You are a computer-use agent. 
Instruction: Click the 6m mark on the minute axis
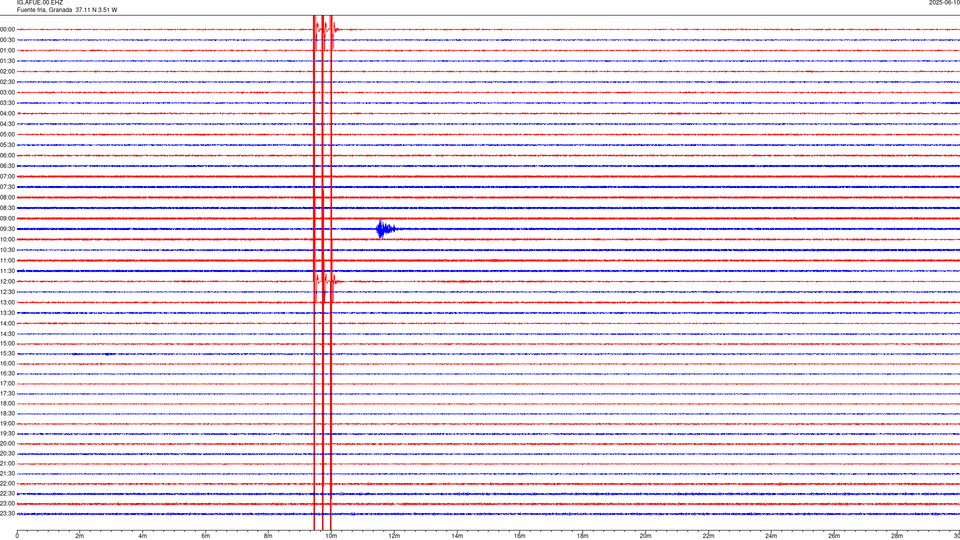tap(205, 536)
